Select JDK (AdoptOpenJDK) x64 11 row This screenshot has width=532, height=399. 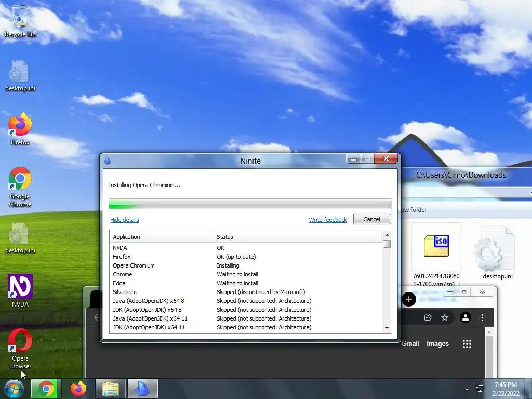click(246, 327)
